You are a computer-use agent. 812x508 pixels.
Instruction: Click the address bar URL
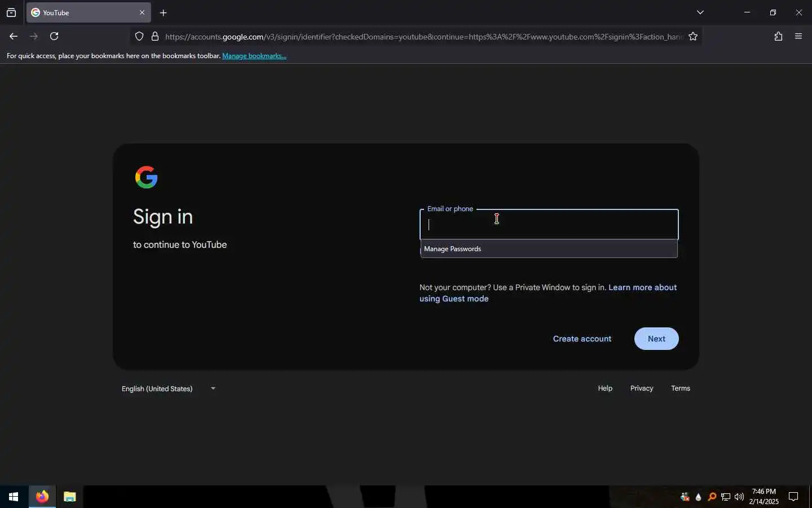[x=424, y=37]
